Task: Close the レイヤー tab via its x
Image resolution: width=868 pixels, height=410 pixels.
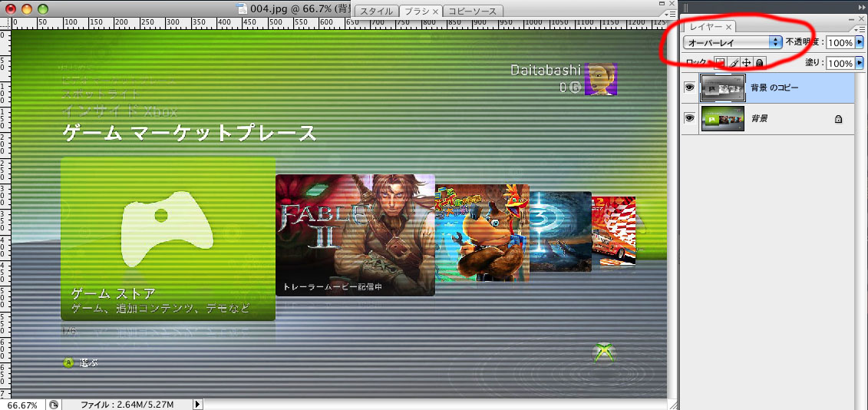Action: click(x=728, y=27)
